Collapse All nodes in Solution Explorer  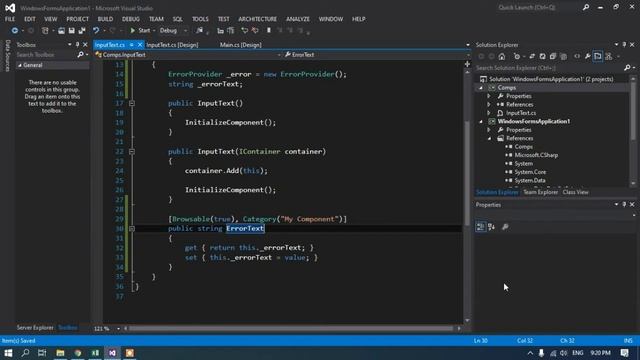pos(553,57)
